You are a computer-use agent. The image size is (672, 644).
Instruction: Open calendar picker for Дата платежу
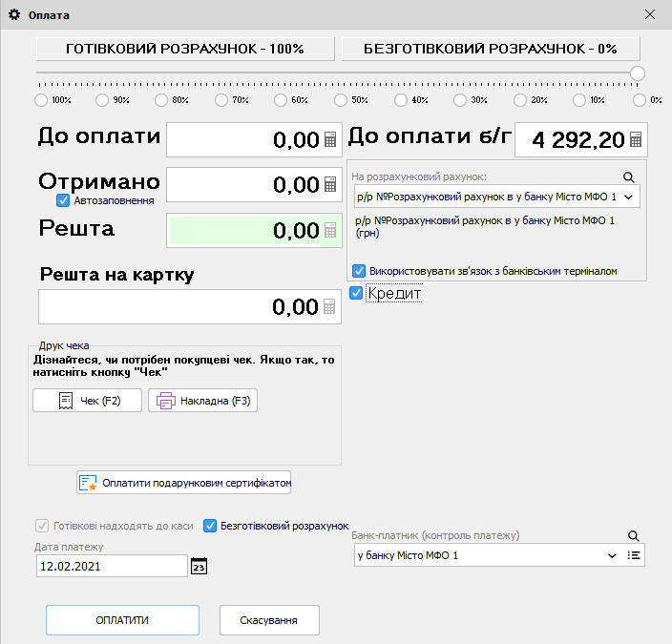(199, 567)
